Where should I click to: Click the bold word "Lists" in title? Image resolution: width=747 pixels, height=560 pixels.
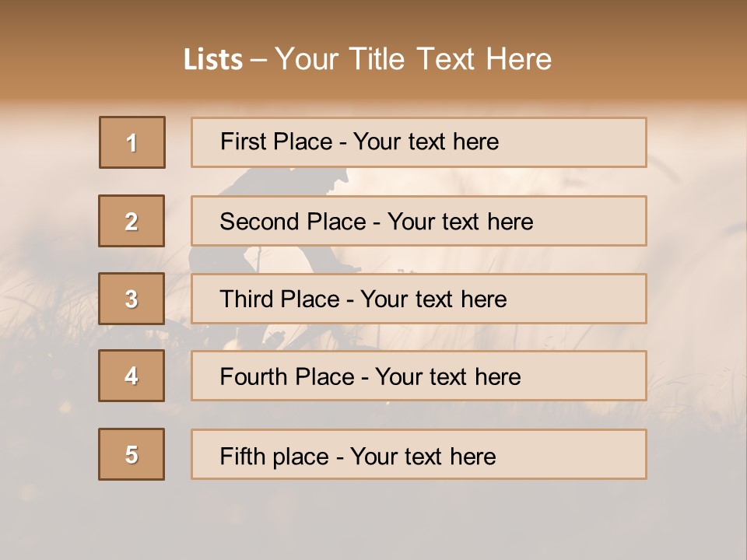tap(213, 60)
